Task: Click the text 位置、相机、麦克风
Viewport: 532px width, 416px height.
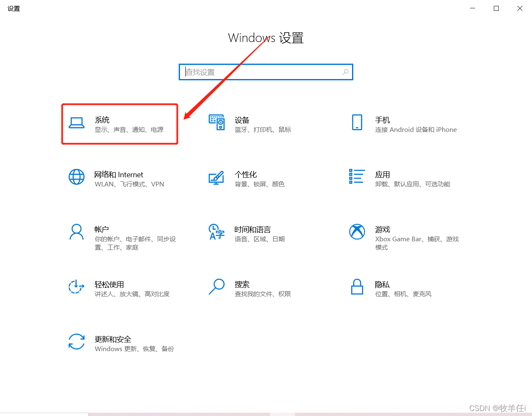Action: [404, 294]
